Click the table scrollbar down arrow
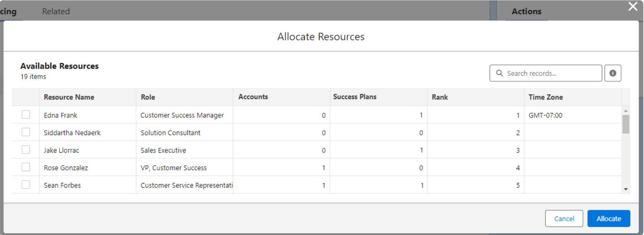The image size is (644, 235). pos(626,189)
